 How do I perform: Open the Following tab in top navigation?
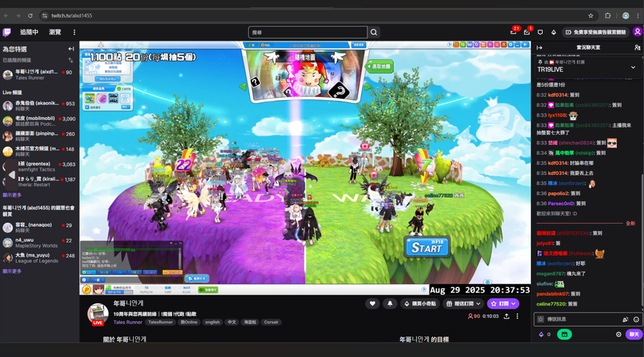29,32
